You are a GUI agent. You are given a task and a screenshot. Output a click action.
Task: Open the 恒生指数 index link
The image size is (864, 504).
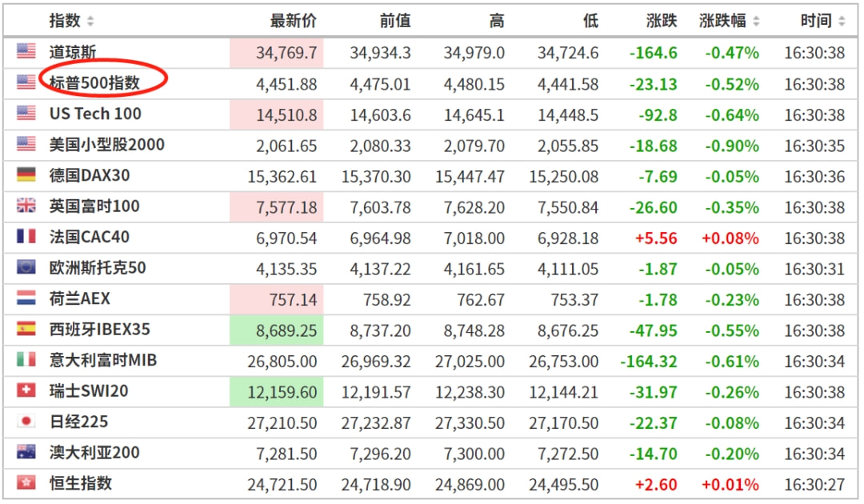tap(81, 484)
